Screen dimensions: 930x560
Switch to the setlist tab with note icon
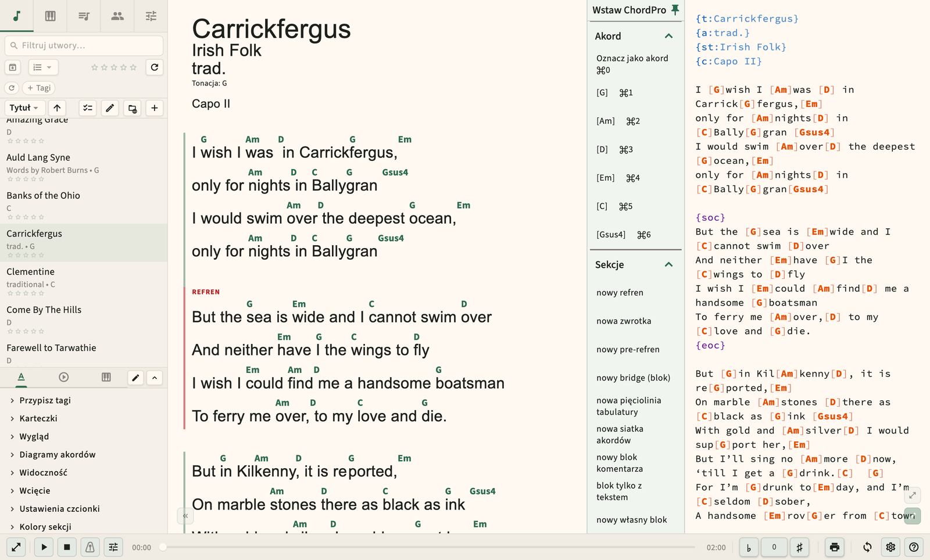(x=84, y=16)
